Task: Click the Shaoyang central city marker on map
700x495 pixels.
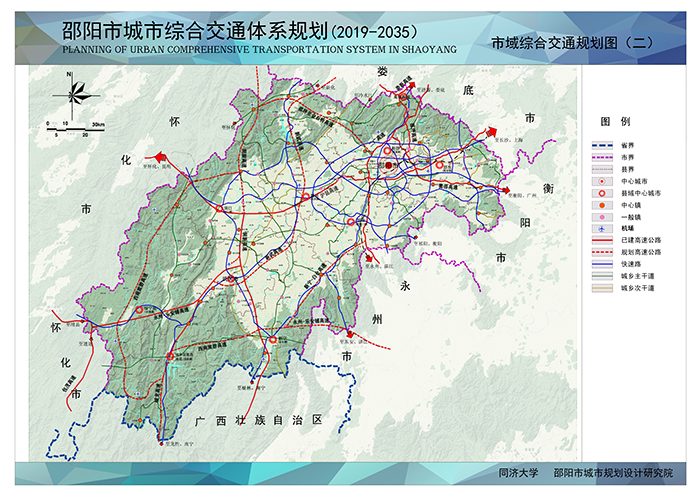Action: 390,163
